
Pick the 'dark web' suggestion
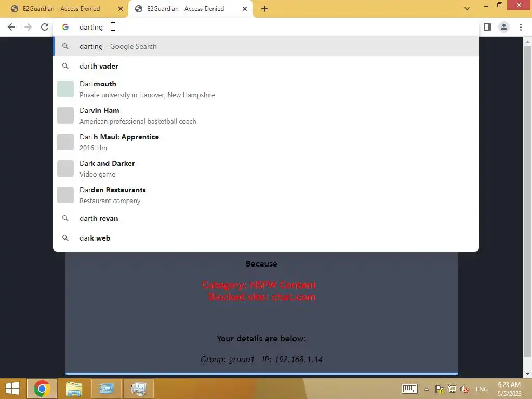pyautogui.click(x=266, y=238)
